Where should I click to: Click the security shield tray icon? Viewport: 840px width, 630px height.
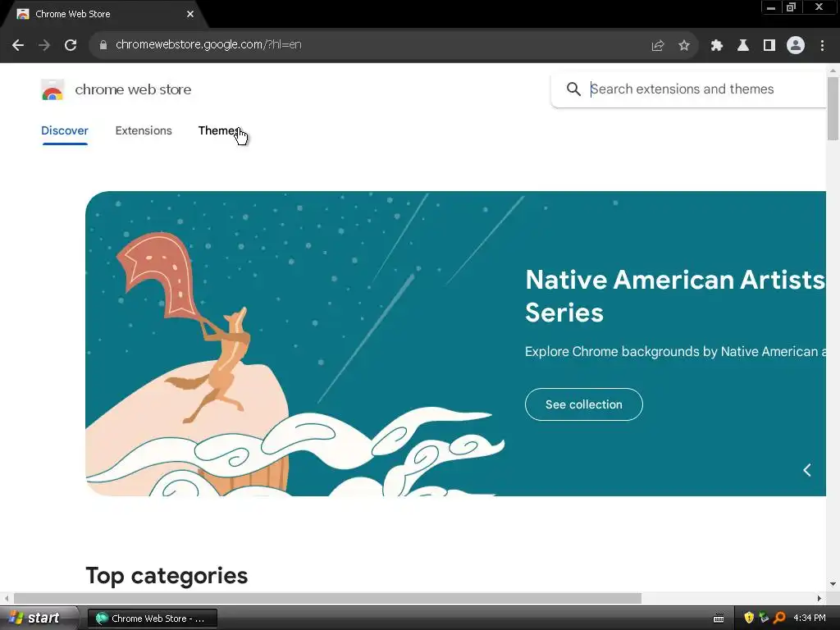pos(748,618)
